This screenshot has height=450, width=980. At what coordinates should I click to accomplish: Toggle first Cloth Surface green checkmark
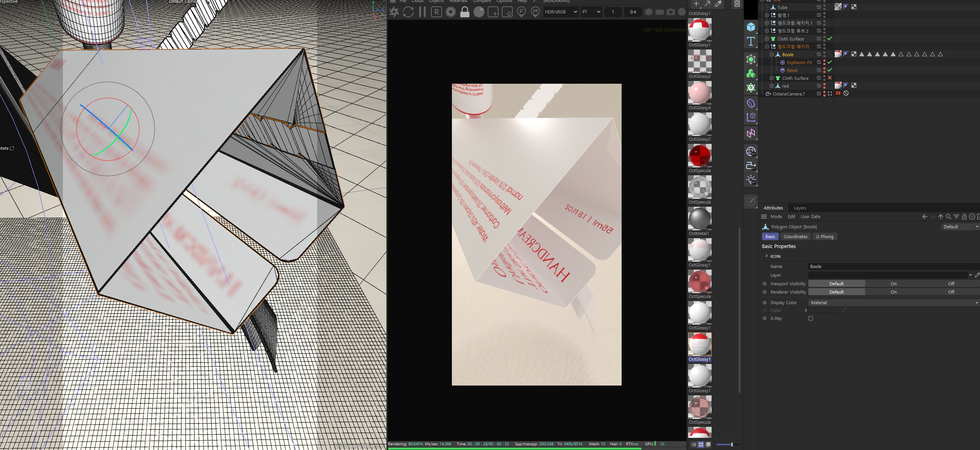tap(830, 39)
